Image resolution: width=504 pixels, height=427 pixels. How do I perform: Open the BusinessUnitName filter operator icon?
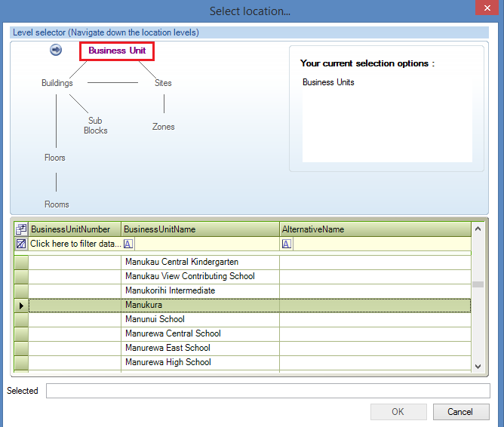(x=128, y=244)
